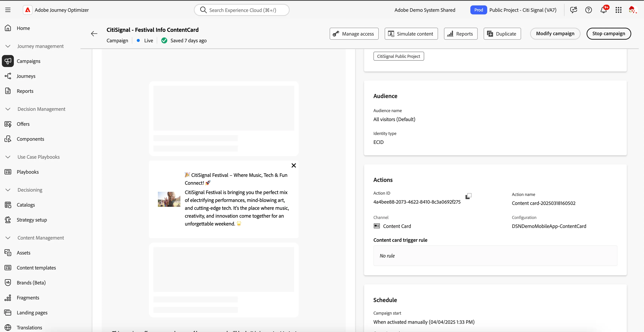This screenshot has height=332, width=644.
Task: Close the festival content card preview
Action: click(x=294, y=165)
